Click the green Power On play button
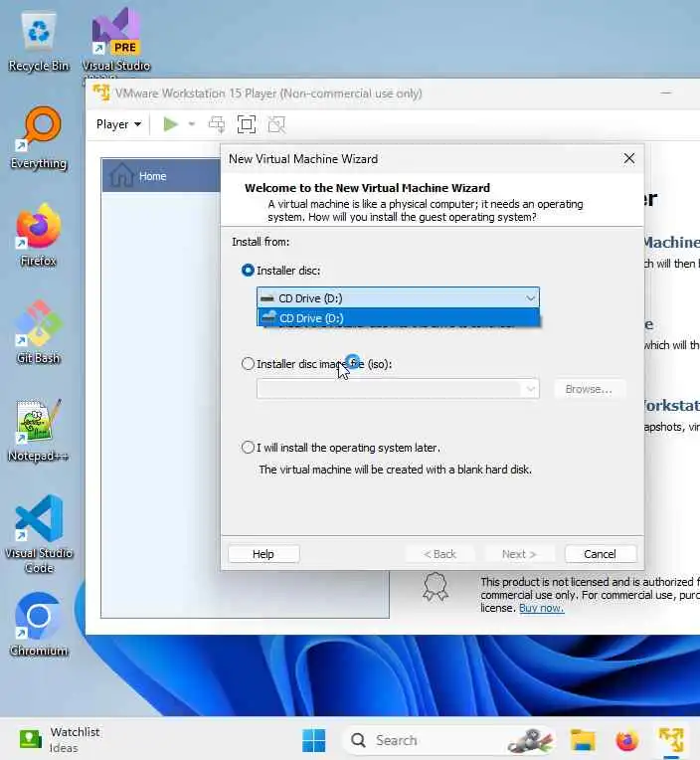 (x=170, y=124)
